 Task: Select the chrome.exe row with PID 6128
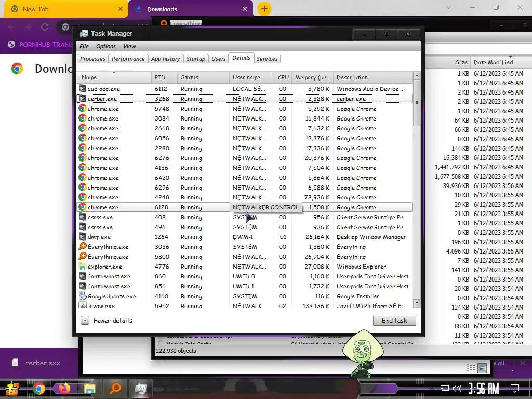click(x=245, y=207)
